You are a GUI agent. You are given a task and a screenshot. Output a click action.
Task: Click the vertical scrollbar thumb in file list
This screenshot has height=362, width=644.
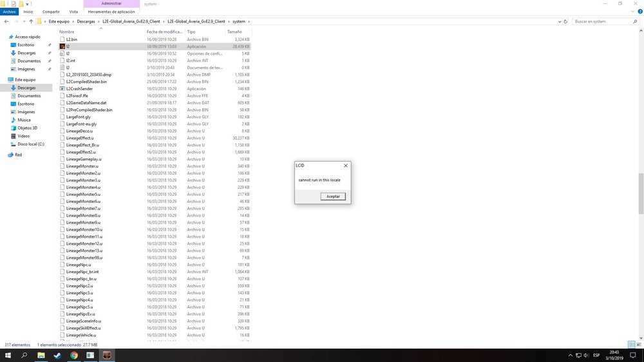click(x=640, y=193)
